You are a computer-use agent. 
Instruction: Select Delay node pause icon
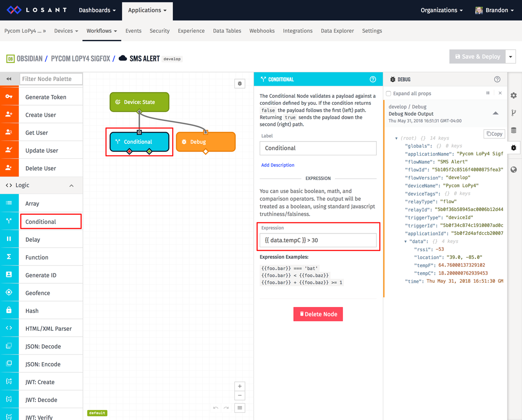point(9,239)
